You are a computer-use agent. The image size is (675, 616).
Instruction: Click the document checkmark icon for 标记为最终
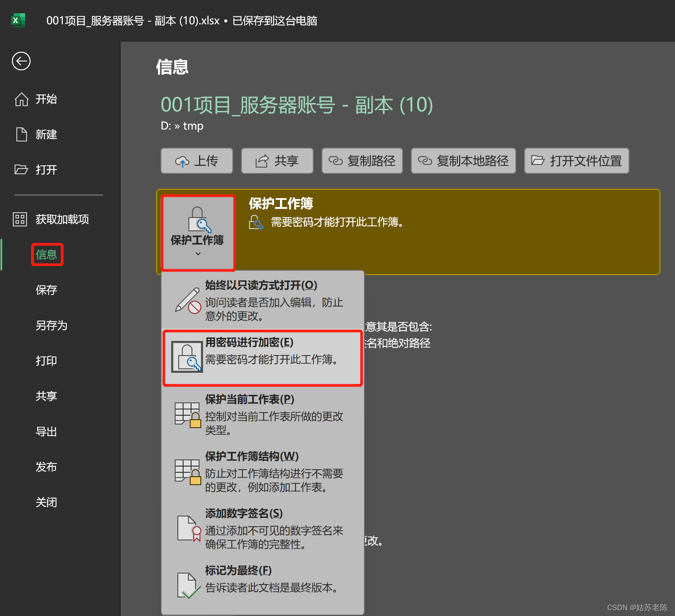[x=189, y=585]
